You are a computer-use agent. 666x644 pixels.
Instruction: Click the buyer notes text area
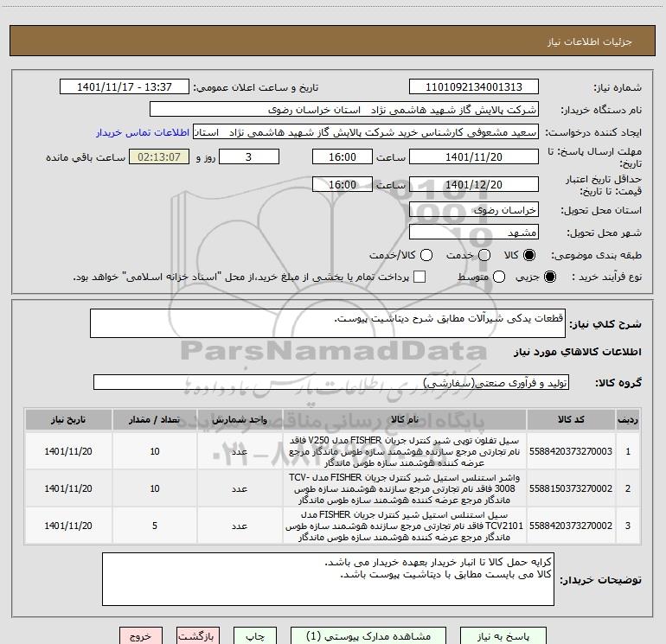click(328, 579)
